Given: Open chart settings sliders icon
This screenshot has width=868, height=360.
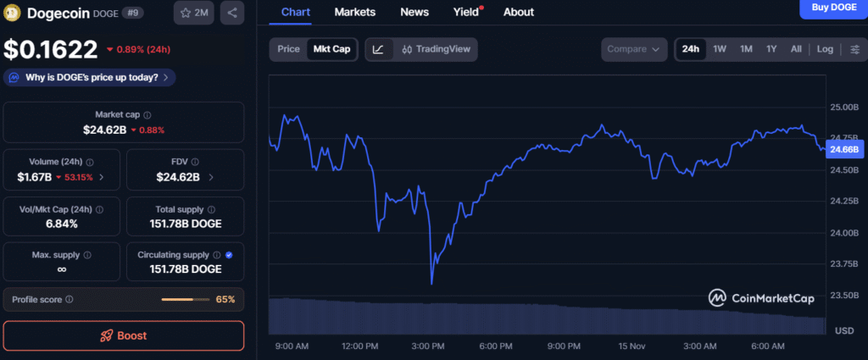Looking at the screenshot, I should click(854, 49).
